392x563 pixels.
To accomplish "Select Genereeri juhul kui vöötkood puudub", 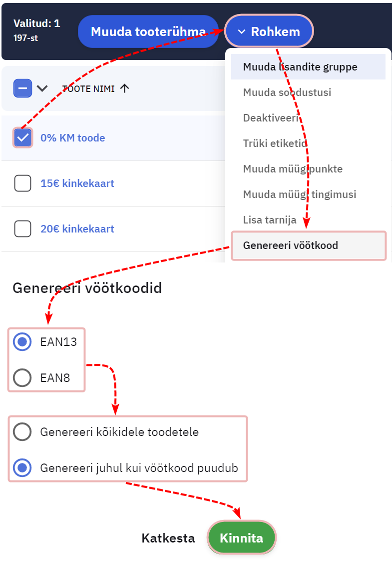I will point(22,468).
